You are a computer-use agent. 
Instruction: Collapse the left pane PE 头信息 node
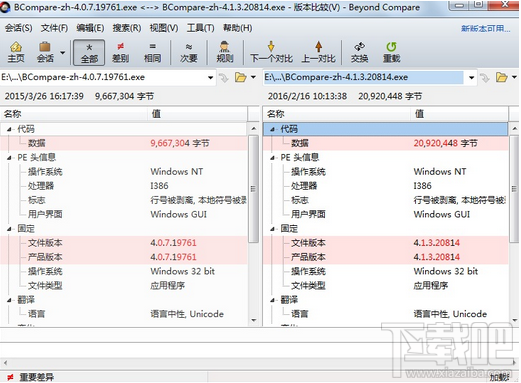click(x=9, y=158)
